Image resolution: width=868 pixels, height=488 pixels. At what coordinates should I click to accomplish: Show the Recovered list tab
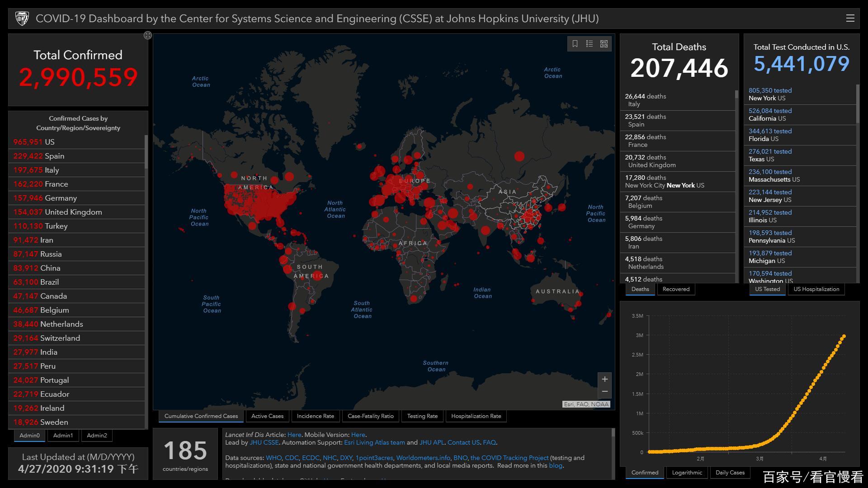coord(676,289)
